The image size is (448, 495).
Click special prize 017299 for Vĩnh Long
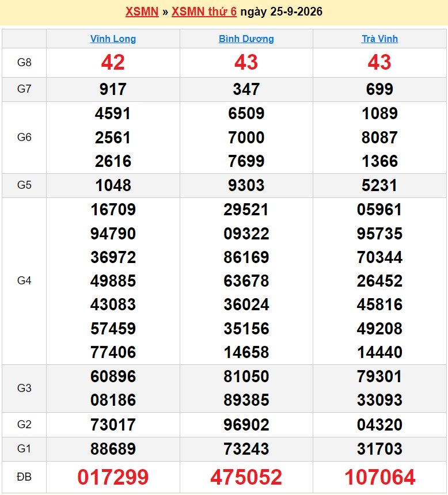tap(113, 477)
